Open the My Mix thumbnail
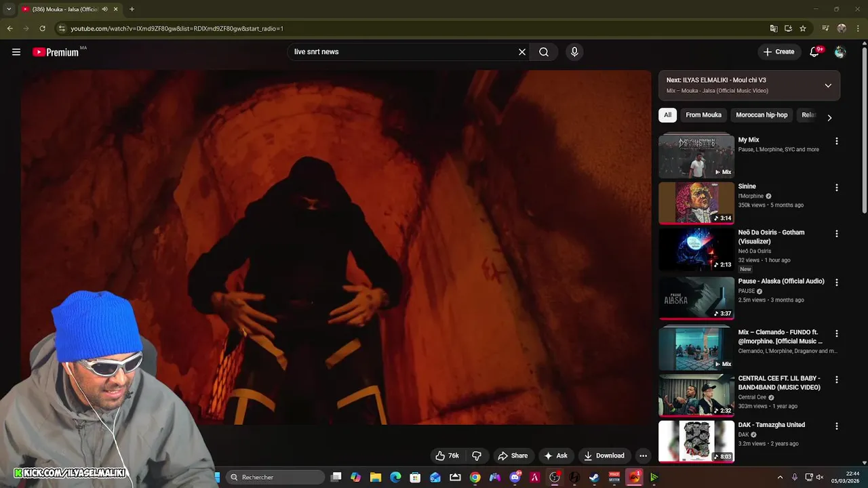 (696, 157)
